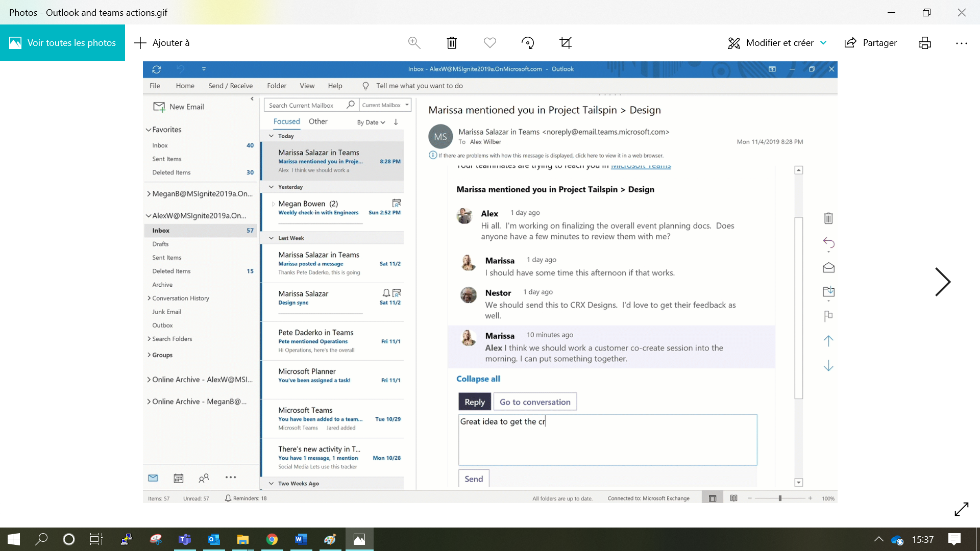This screenshot has width=980, height=551.
Task: Open Microsoft Teams from the taskbar
Action: pyautogui.click(x=185, y=539)
